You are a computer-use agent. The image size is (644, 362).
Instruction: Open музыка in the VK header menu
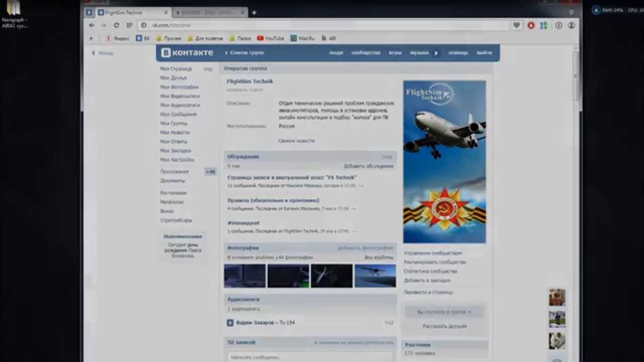(x=419, y=53)
